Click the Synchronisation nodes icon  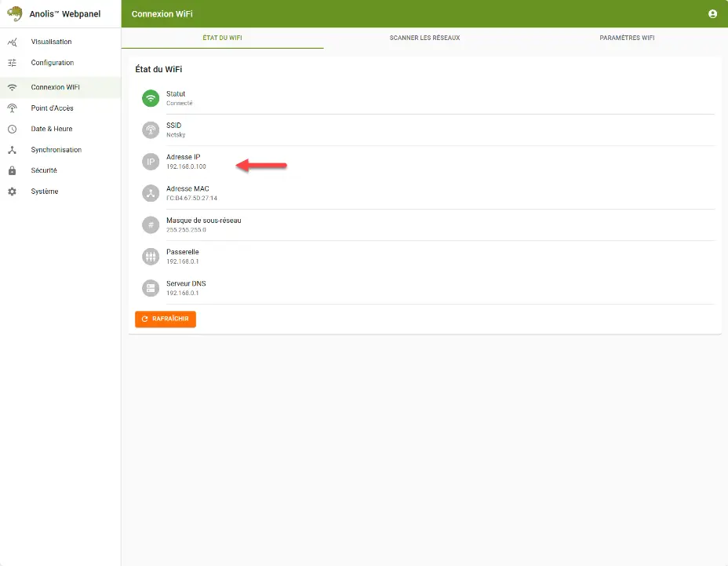13,150
